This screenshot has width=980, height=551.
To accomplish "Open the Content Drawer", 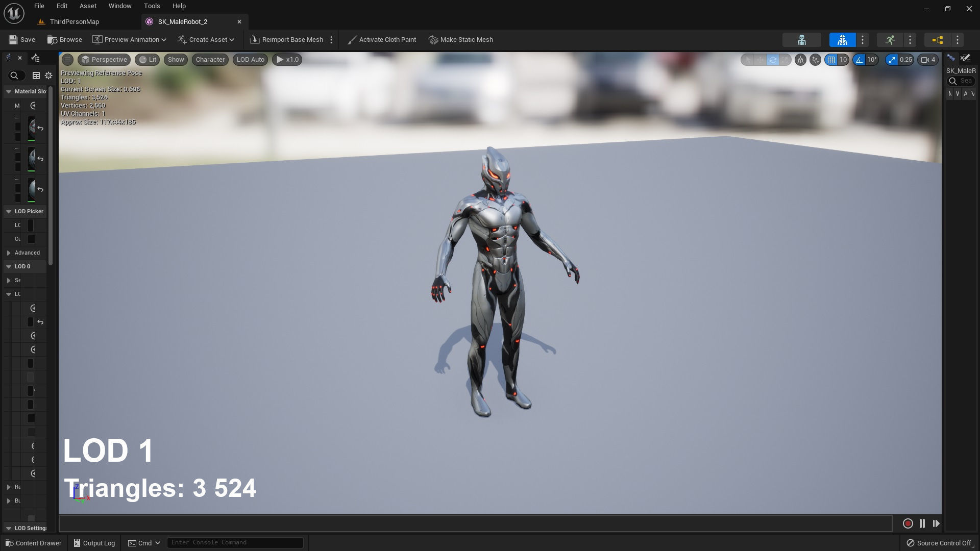I will 33,543.
